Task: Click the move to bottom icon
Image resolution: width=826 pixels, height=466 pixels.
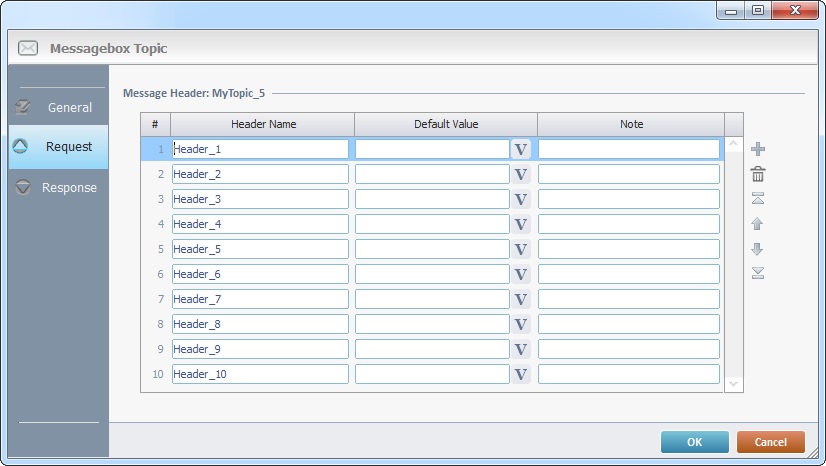Action: pos(758,273)
